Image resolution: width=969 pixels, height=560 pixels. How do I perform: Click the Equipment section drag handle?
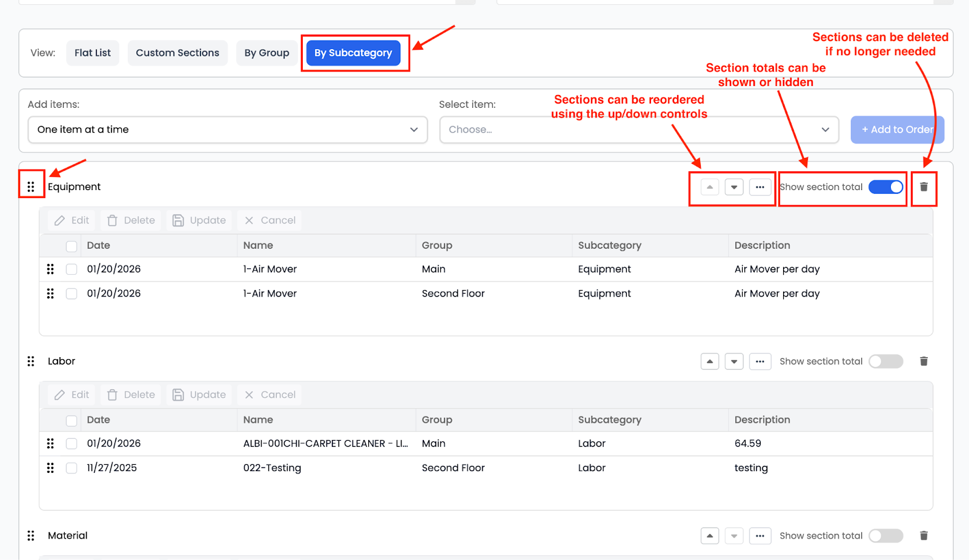[31, 186]
